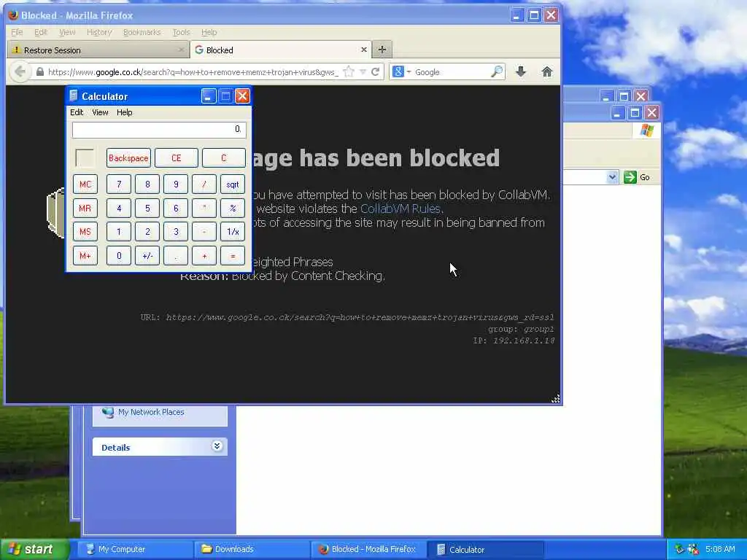Open Firefox Bookmarks menu
The image size is (747, 560).
tap(142, 32)
